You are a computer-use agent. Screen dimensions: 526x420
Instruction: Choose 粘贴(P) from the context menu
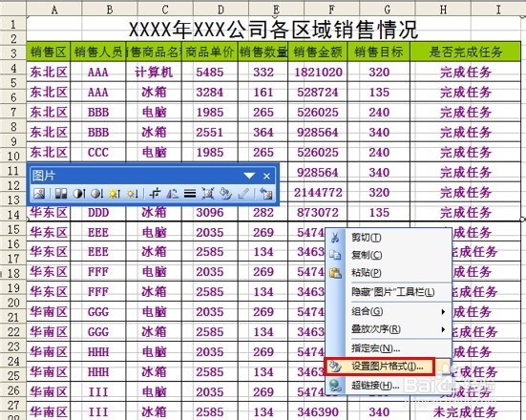pyautogui.click(x=389, y=272)
